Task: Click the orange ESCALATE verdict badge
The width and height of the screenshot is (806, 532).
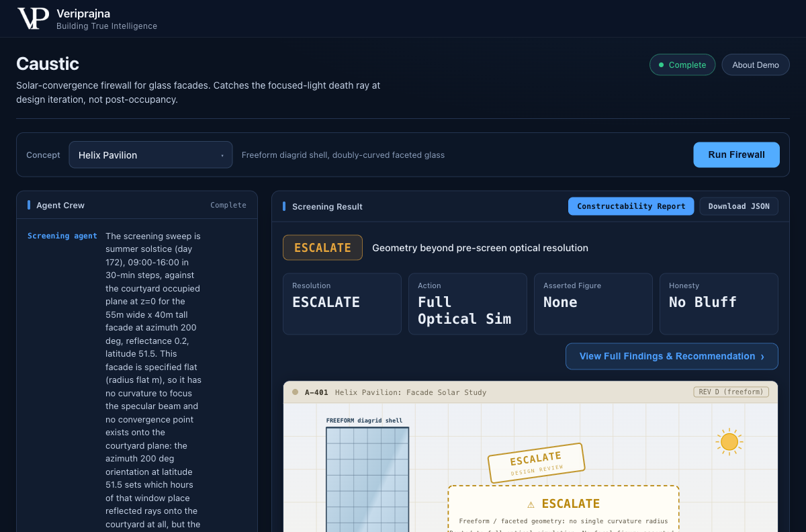Action: pos(322,248)
